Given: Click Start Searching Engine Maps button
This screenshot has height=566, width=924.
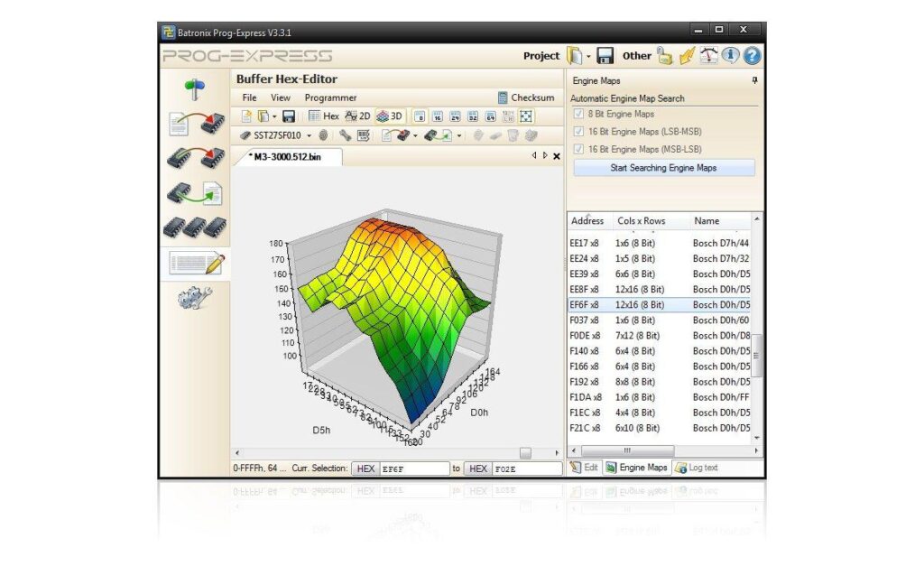Looking at the screenshot, I should [x=663, y=168].
